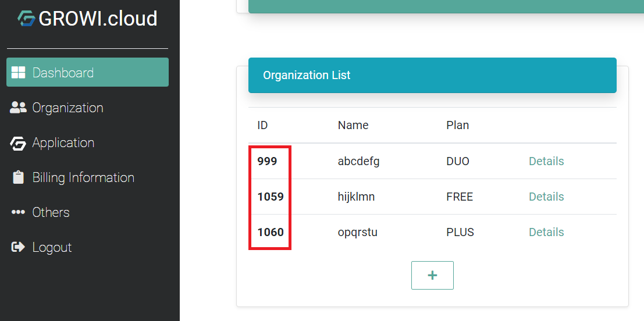
Task: Click the Application GROWI icon
Action: (18, 143)
